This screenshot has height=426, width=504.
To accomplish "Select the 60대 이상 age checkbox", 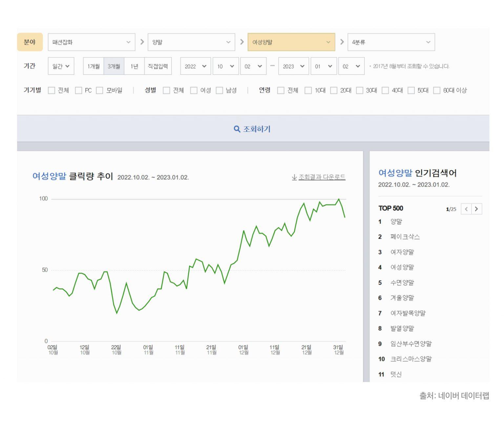I will pyautogui.click(x=437, y=90).
